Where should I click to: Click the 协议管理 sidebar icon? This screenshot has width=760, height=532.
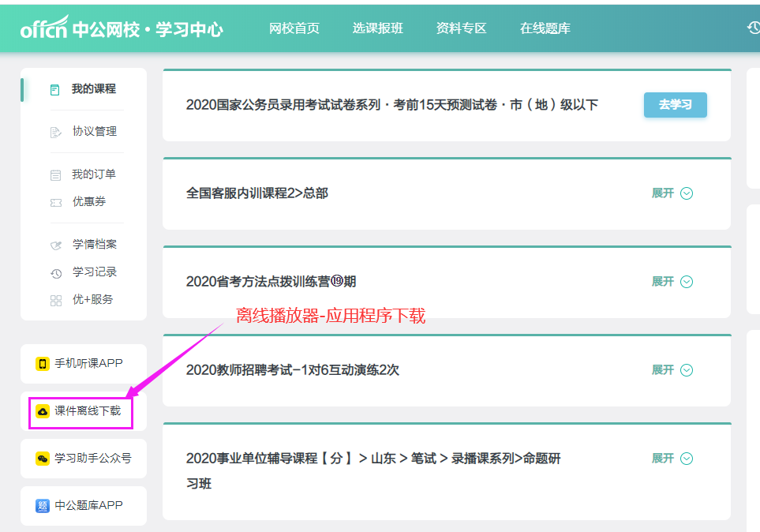(55, 132)
